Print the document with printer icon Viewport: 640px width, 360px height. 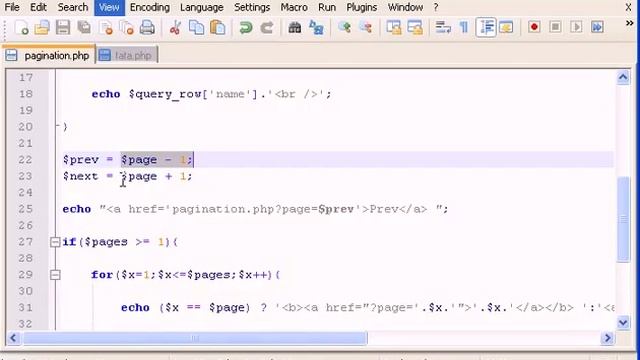tap(147, 28)
